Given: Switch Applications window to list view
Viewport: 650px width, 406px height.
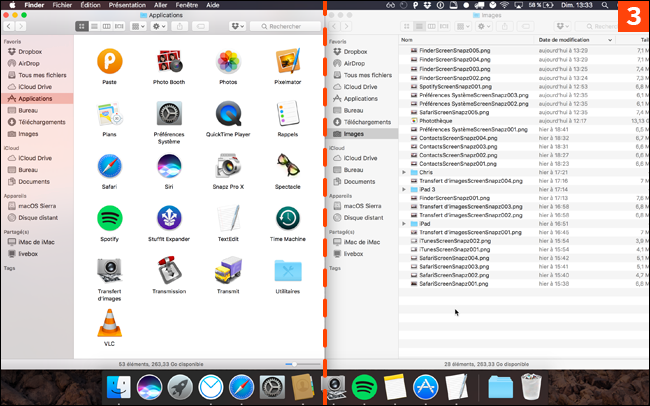Looking at the screenshot, I should (x=94, y=26).
